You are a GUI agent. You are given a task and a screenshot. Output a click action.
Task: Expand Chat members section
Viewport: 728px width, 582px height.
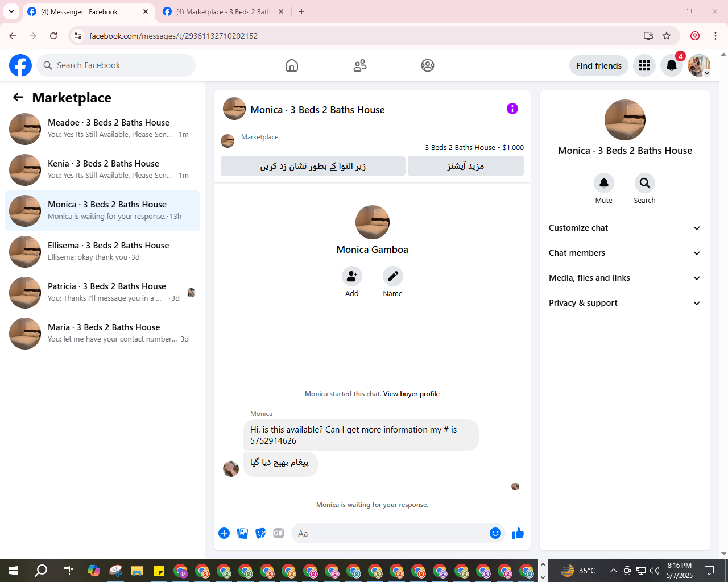pos(625,253)
